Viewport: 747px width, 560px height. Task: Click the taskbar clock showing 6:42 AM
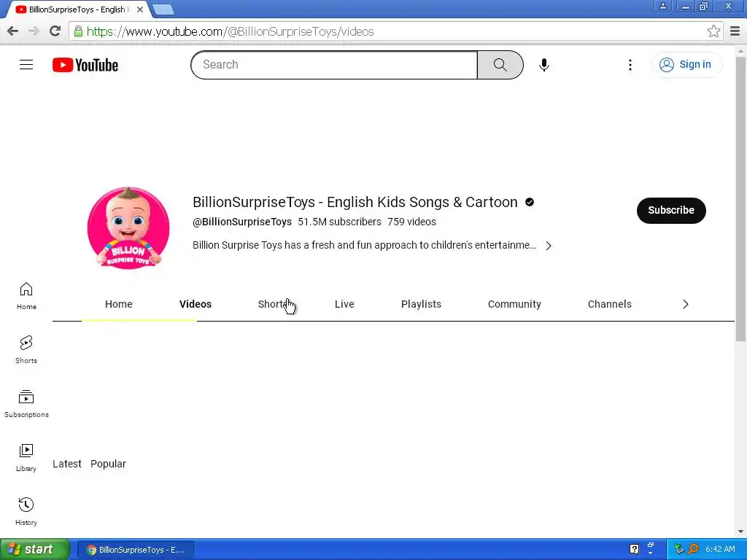pos(720,549)
